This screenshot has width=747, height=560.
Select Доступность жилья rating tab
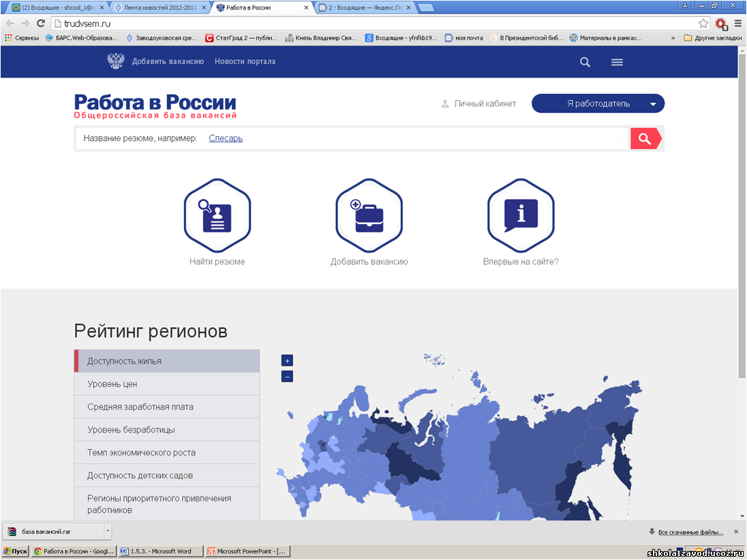point(167,361)
